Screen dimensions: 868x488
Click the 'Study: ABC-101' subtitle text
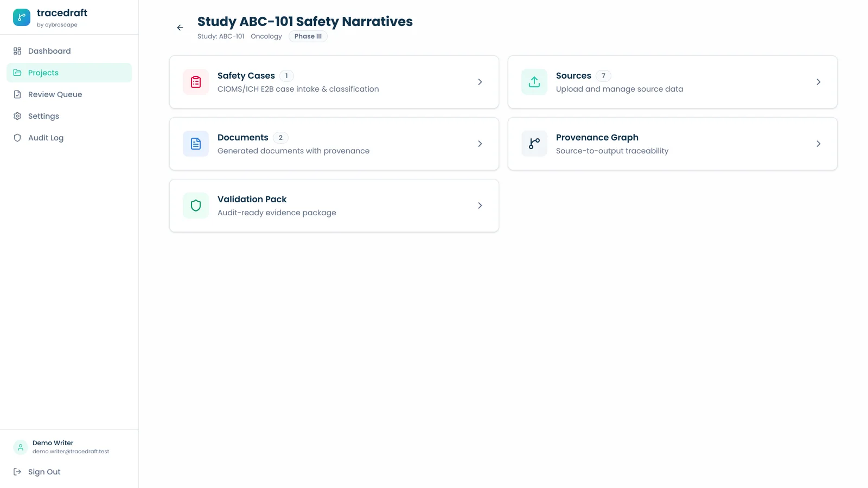tap(221, 36)
